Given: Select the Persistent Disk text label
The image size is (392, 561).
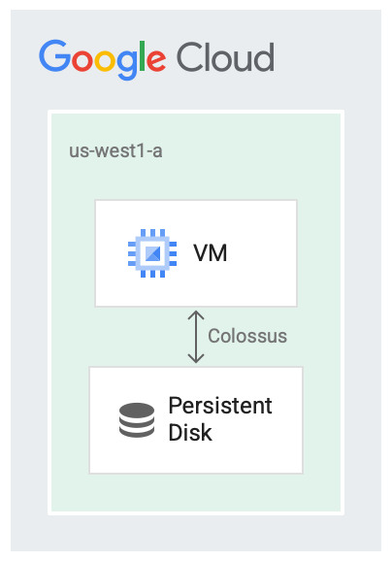Looking at the screenshot, I should (220, 419).
